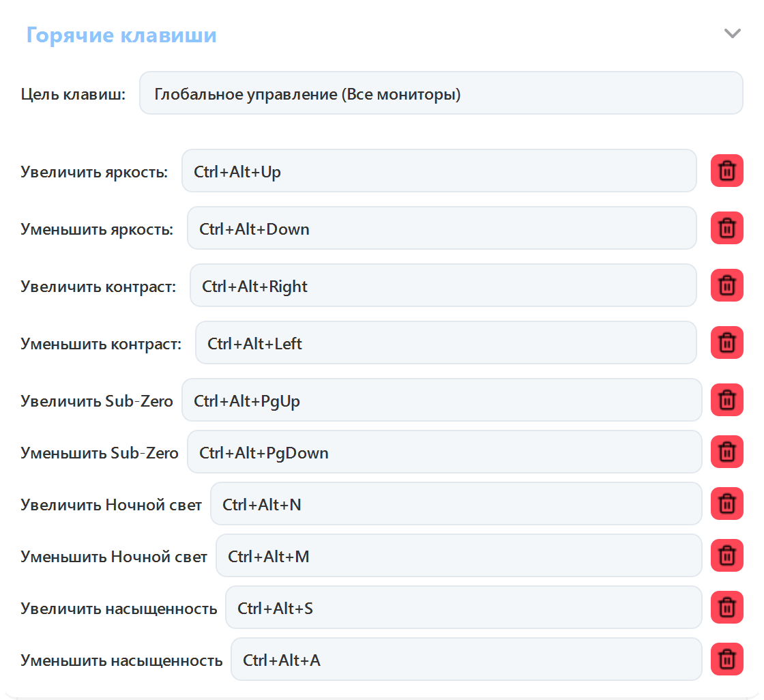Image resolution: width=764 pixels, height=700 pixels.
Task: Click the Увеличить Sub-Zero label
Action: (97, 401)
